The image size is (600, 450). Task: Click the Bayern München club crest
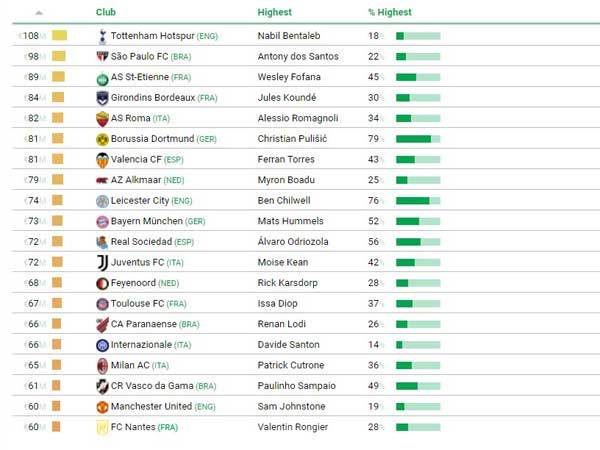(102, 221)
